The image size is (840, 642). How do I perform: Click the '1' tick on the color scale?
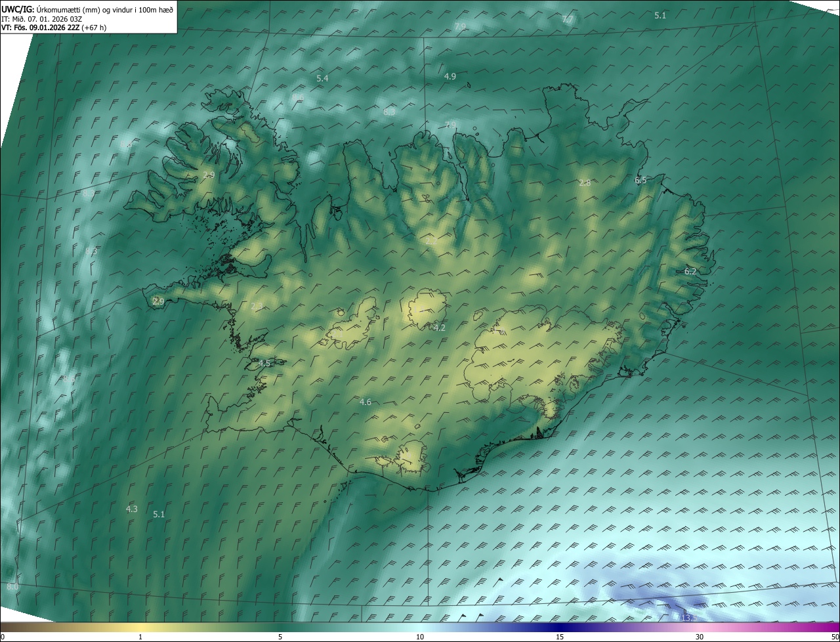pos(140,637)
